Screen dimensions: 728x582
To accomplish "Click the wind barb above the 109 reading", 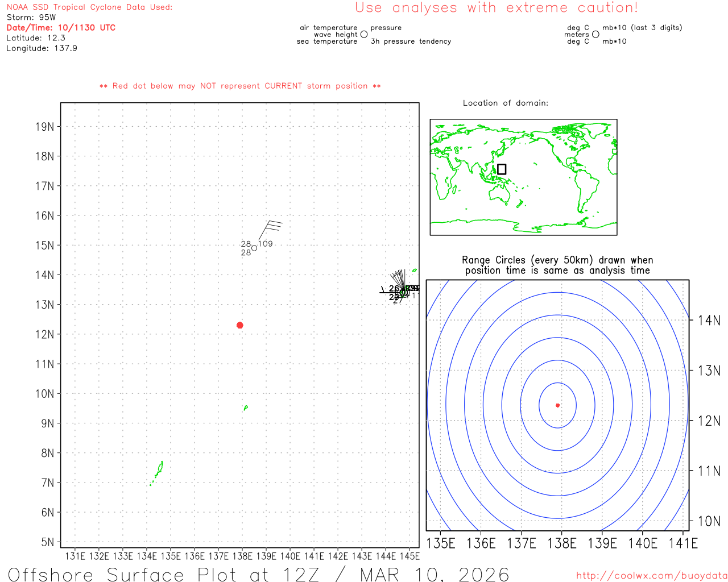I will tap(270, 230).
